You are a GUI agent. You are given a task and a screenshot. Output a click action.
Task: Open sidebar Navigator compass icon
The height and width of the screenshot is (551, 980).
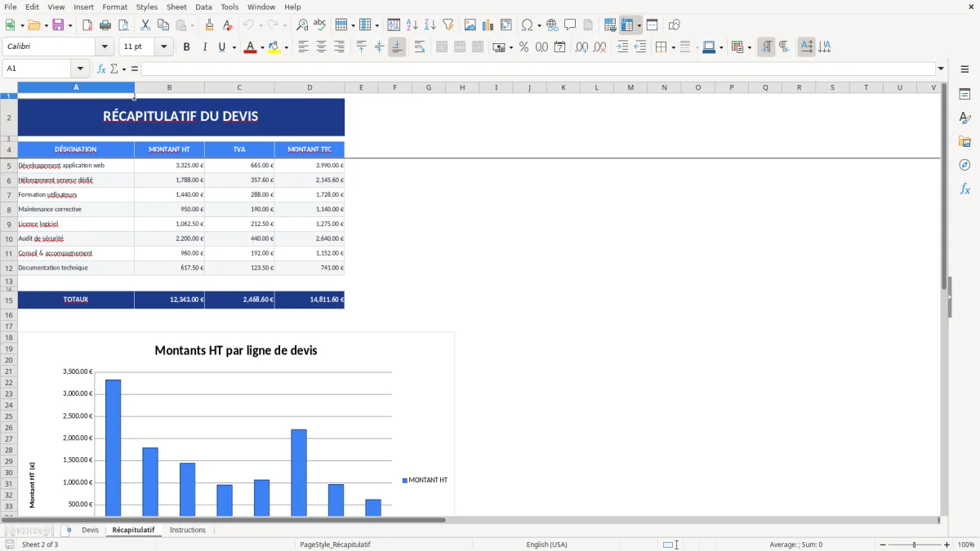tap(964, 166)
